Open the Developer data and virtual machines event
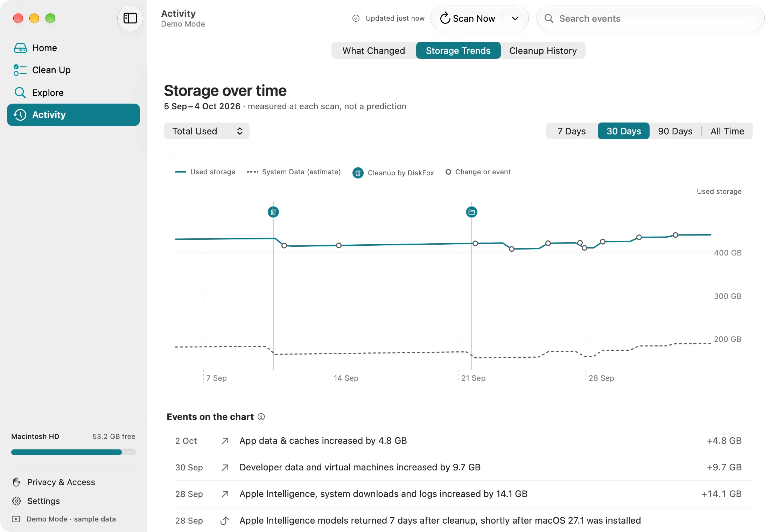The image size is (770, 532). click(x=458, y=468)
